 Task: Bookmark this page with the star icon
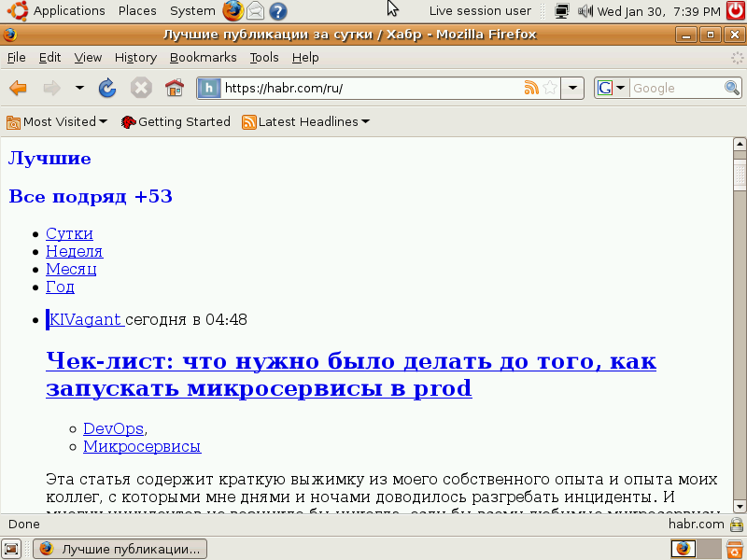click(x=550, y=88)
